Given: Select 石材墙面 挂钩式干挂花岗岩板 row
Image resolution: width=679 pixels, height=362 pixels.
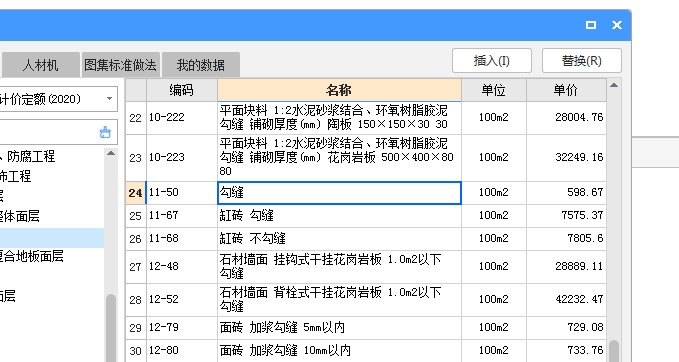Looking at the screenshot, I should 339,267.
